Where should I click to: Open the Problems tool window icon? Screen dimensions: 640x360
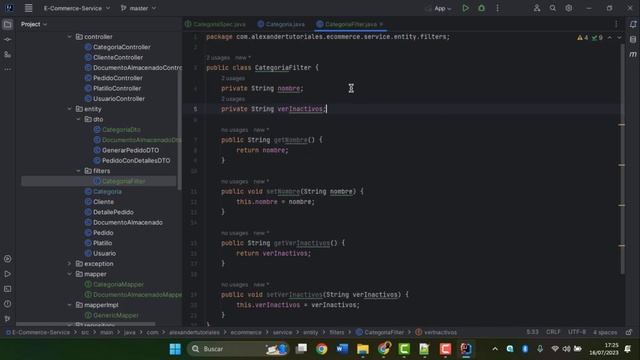(7, 304)
